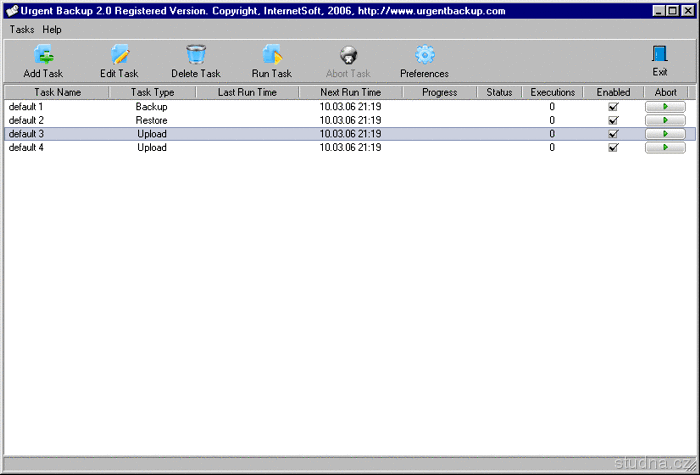Viewport: 700px width, 475px height.
Task: Sort list by Task Type header
Action: 152,92
